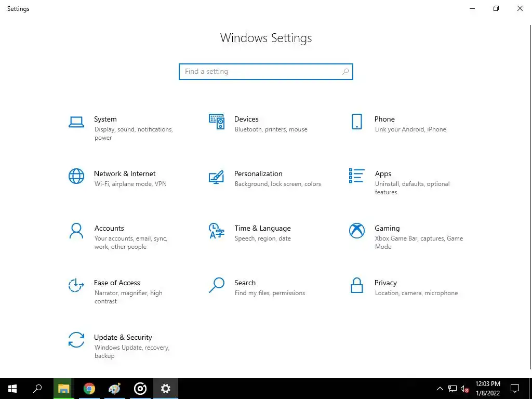Open the Phone settings title

point(384,119)
